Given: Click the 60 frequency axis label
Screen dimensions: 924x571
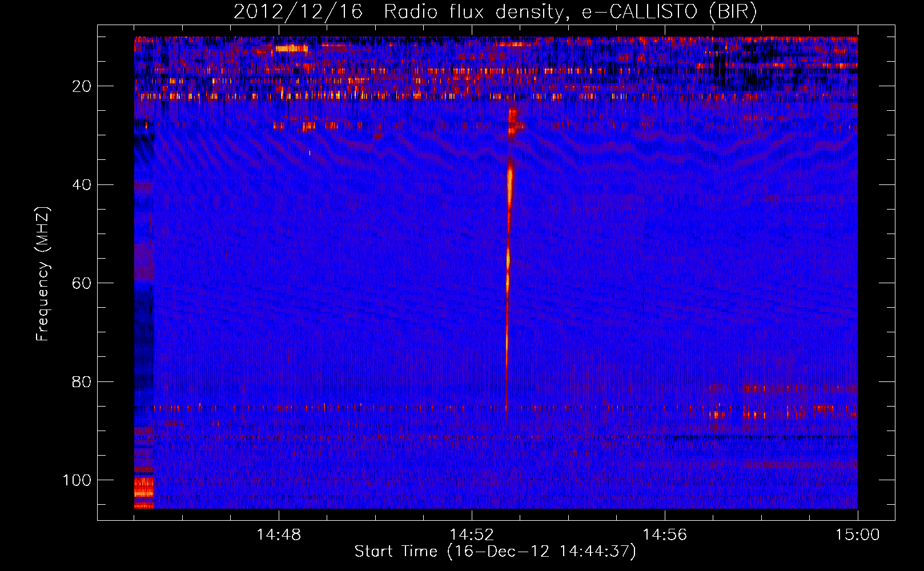Looking at the screenshot, I should (x=82, y=283).
